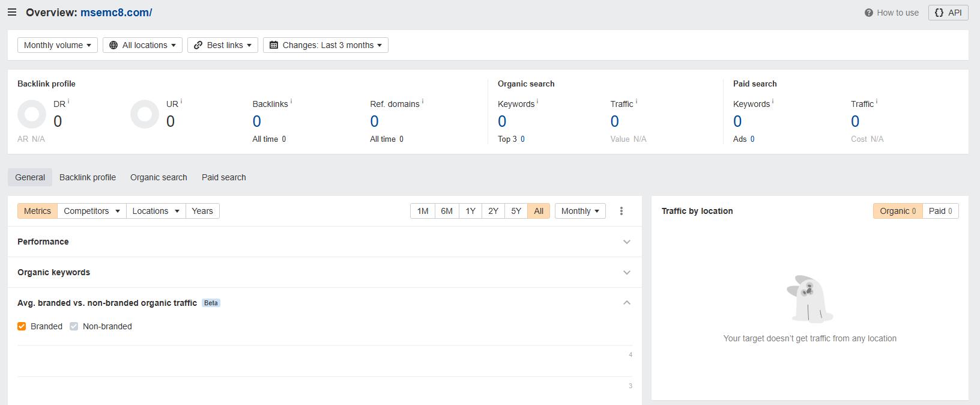Click the DR info icon

(x=68, y=102)
